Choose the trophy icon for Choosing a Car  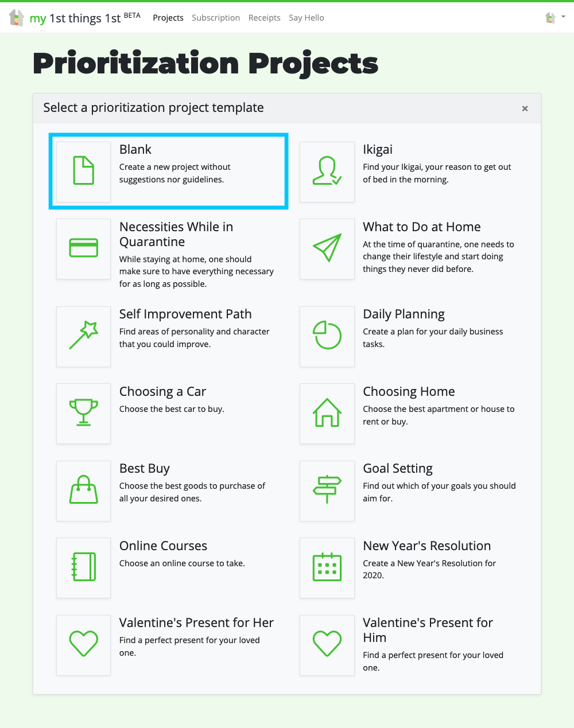click(x=83, y=413)
